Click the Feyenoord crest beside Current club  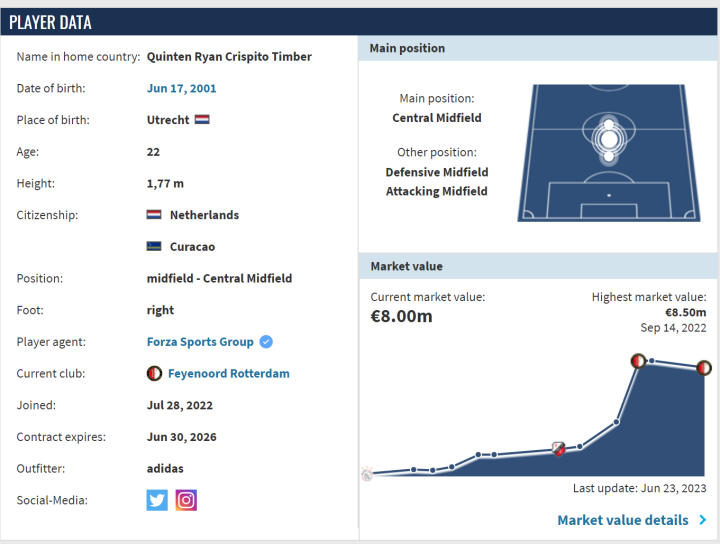point(154,374)
